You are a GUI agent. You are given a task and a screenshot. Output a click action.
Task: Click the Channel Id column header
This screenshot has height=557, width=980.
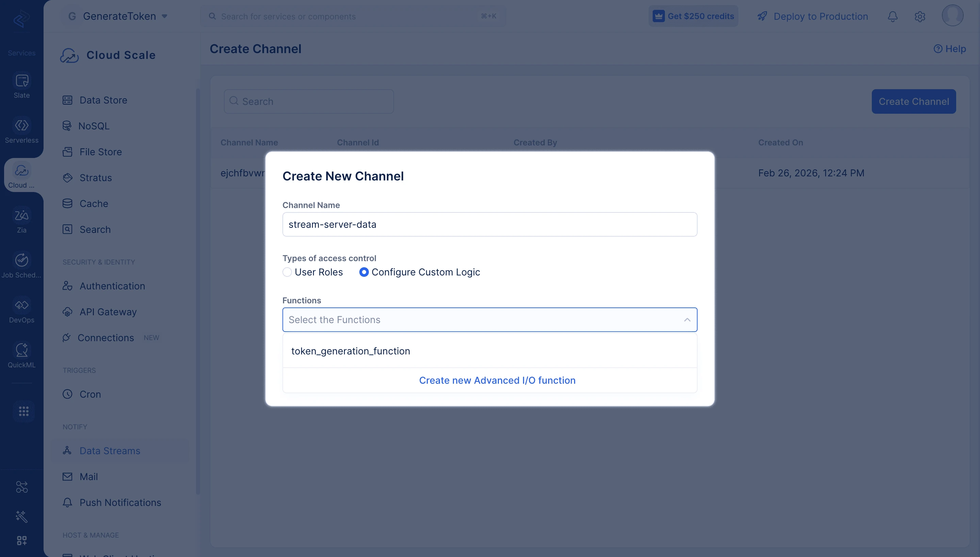[358, 143]
